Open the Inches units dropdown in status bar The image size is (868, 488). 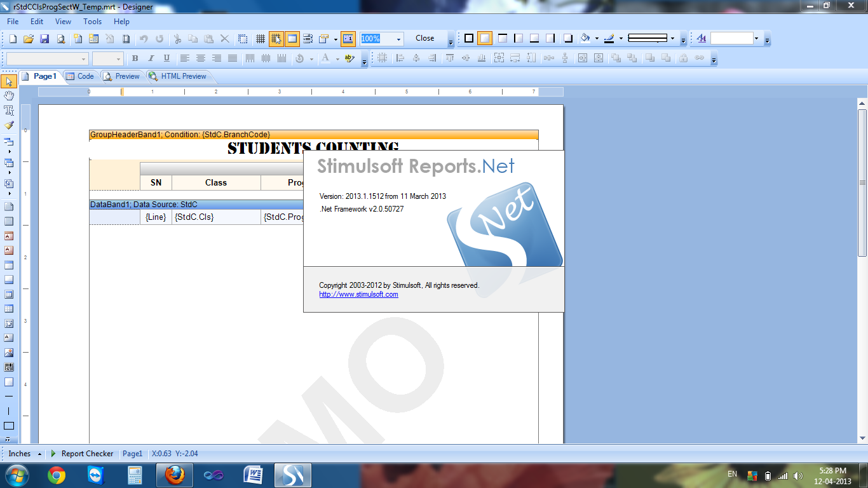pos(25,454)
